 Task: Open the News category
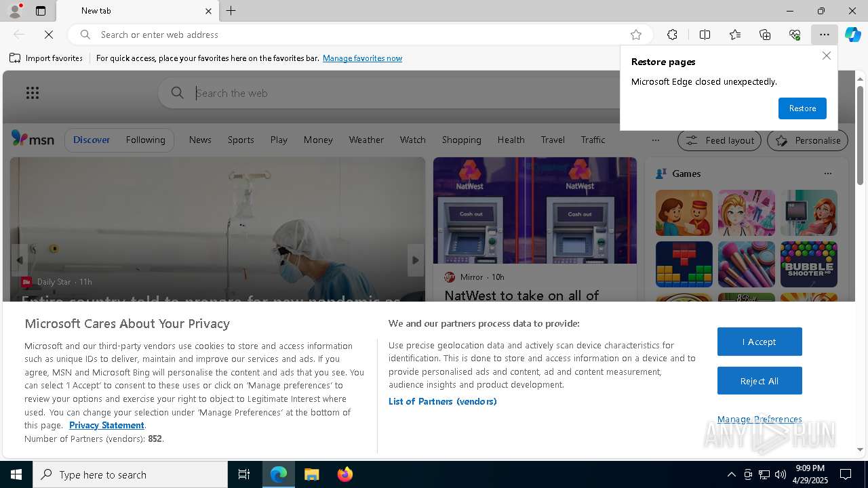pos(200,140)
